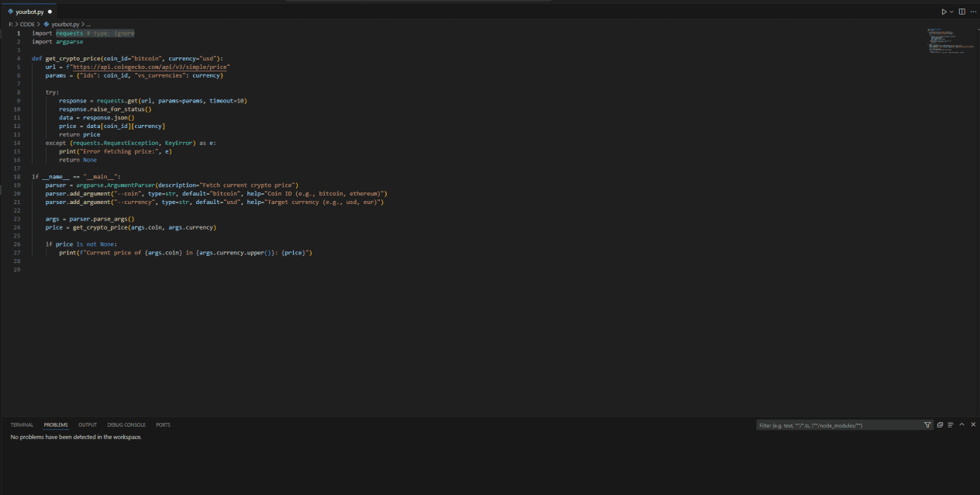
Task: Open run options dropdown beside play button
Action: (x=952, y=12)
